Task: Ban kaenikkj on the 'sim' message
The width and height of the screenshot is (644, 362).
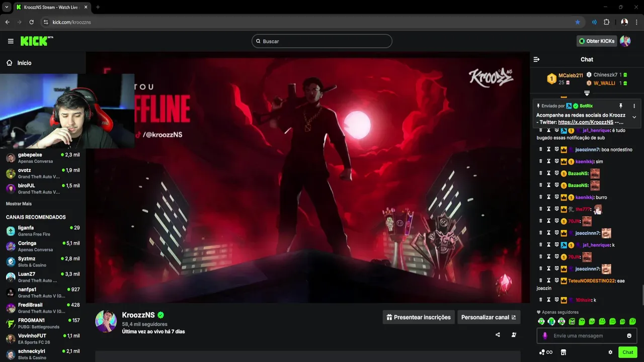Action: 557,161
